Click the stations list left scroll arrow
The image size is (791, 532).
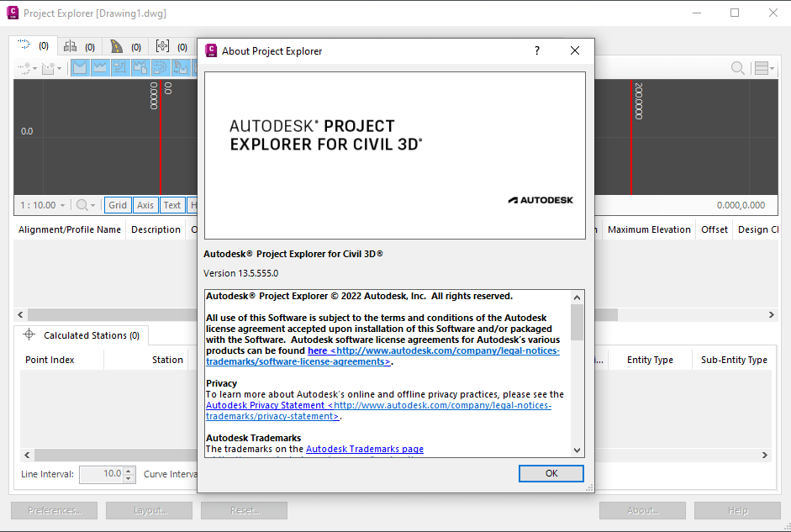(27, 455)
